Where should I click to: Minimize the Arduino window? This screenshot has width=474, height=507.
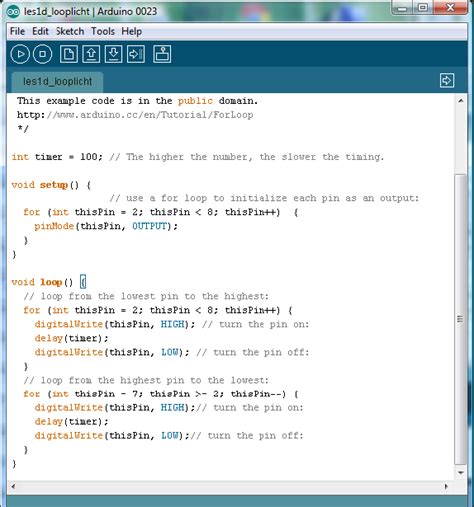pos(402,8)
